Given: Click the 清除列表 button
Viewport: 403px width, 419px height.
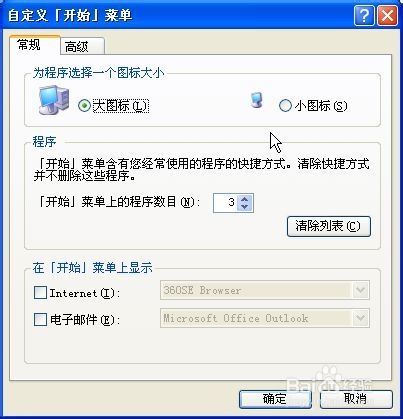Looking at the screenshot, I should (329, 226).
